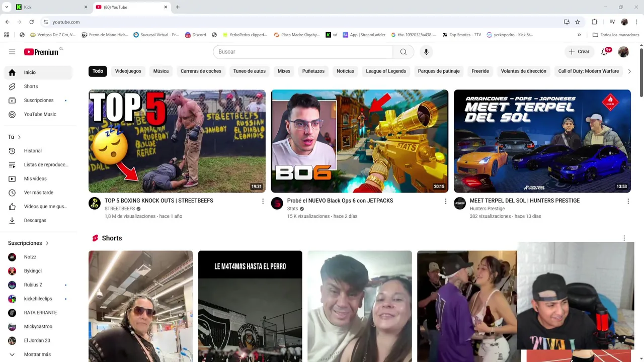Expand the Tú section chevron
Screen dimensions: 644x362
coord(20,137)
